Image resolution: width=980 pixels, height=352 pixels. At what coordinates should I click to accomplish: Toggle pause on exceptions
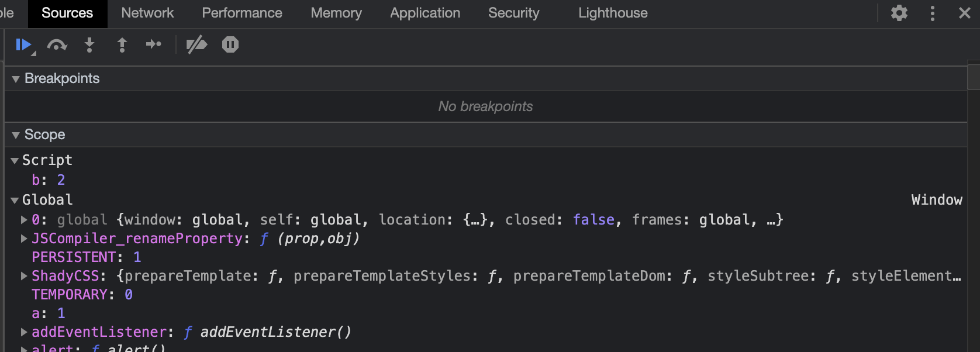point(230,44)
